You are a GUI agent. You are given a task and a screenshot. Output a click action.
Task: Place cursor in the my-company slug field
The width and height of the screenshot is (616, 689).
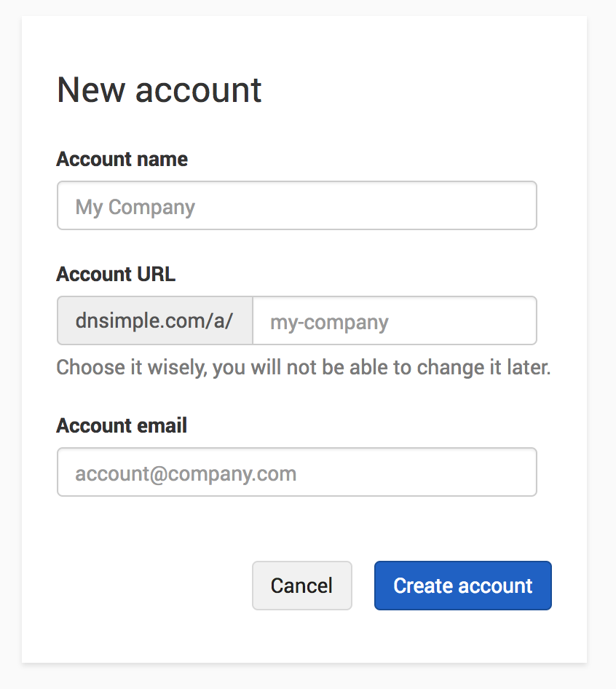click(394, 321)
